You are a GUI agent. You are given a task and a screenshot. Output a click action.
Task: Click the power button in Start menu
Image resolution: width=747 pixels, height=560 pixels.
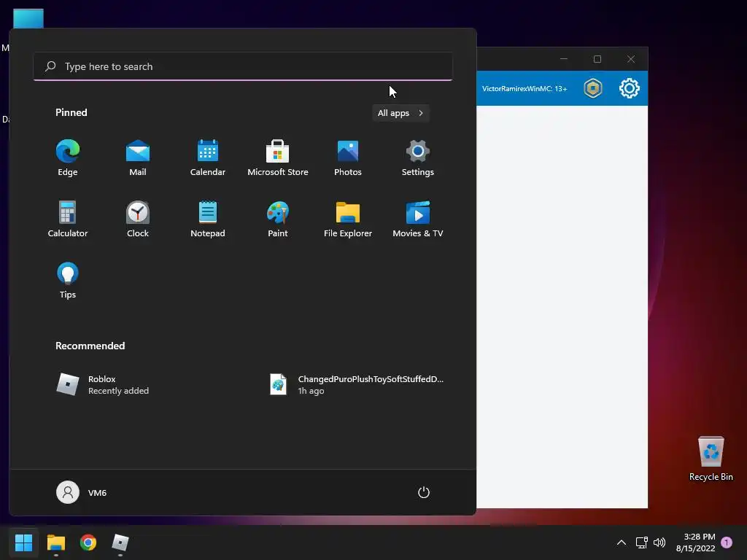pyautogui.click(x=424, y=492)
